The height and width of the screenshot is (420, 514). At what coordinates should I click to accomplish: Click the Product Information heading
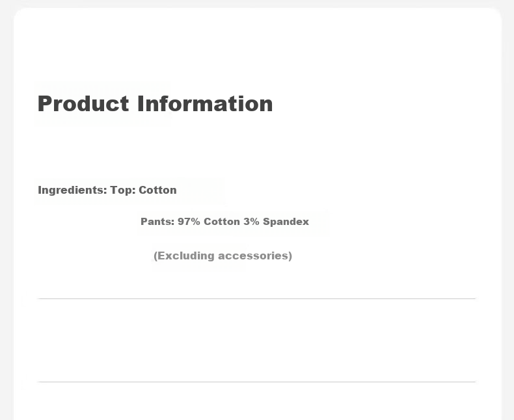pos(155,104)
